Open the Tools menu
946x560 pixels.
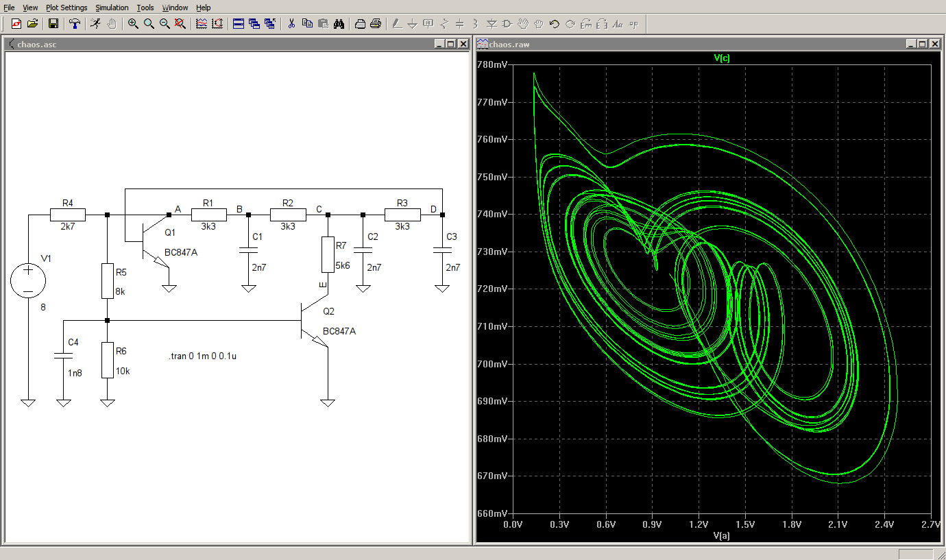click(x=145, y=8)
